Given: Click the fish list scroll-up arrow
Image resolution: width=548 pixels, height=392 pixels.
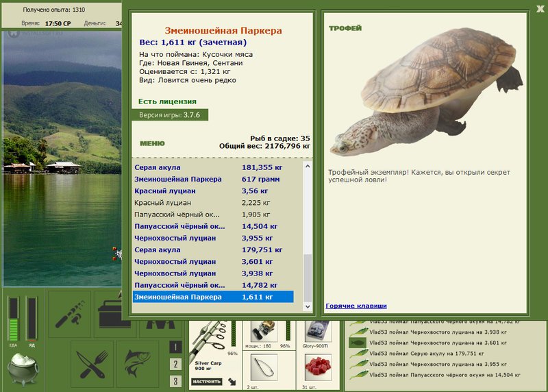Looking at the screenshot, I should click(308, 167).
